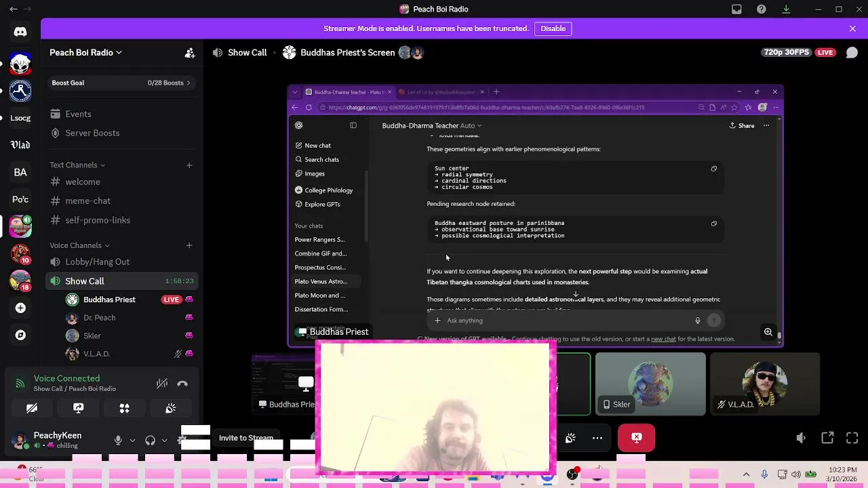The width and height of the screenshot is (868, 488).
Task: Expand the Peach Boi Radio server menu
Action: pyautogui.click(x=85, y=53)
